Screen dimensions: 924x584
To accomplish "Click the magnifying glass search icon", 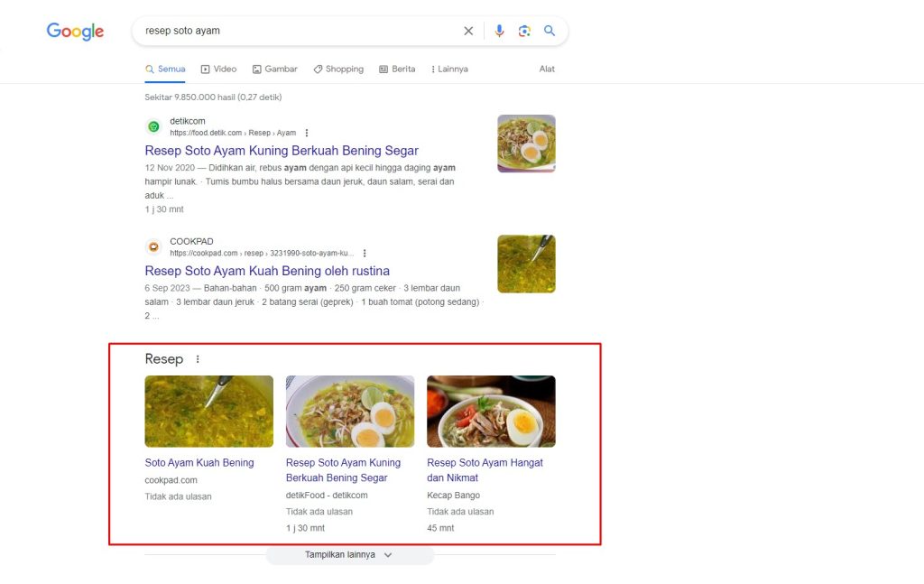I will tap(550, 30).
